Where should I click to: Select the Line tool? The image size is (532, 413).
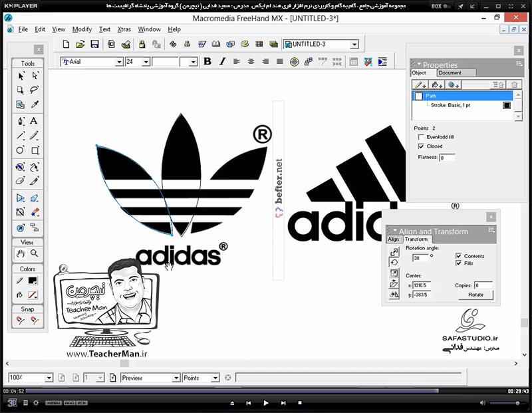tap(21, 136)
